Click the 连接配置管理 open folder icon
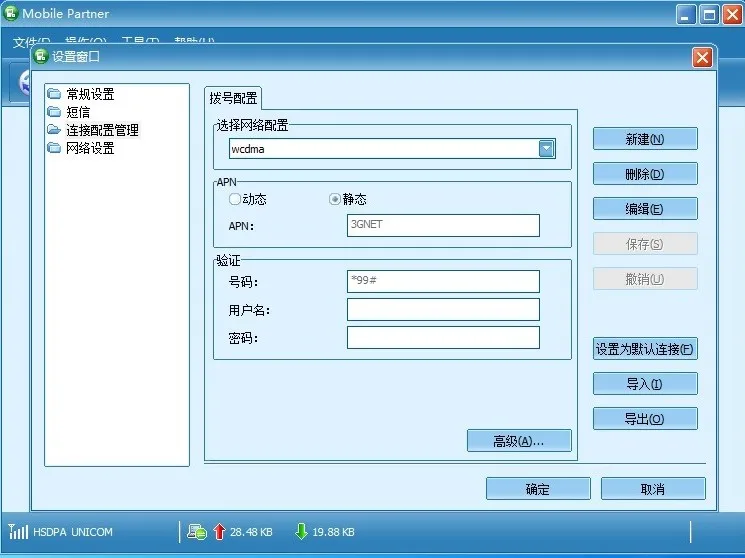Viewport: 745px width, 558px height. (x=54, y=130)
